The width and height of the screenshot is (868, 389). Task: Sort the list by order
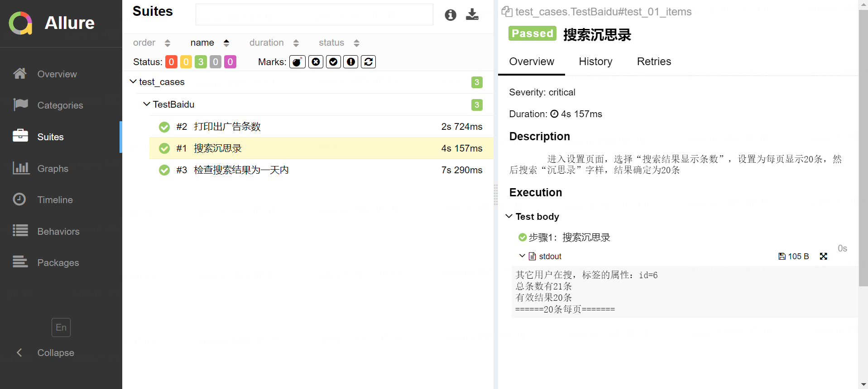coord(152,43)
